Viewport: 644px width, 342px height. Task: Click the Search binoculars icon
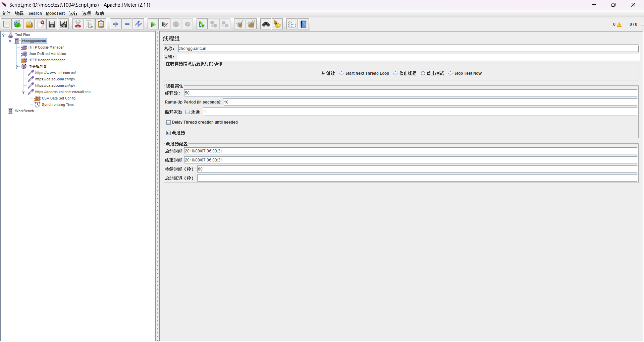point(266,24)
